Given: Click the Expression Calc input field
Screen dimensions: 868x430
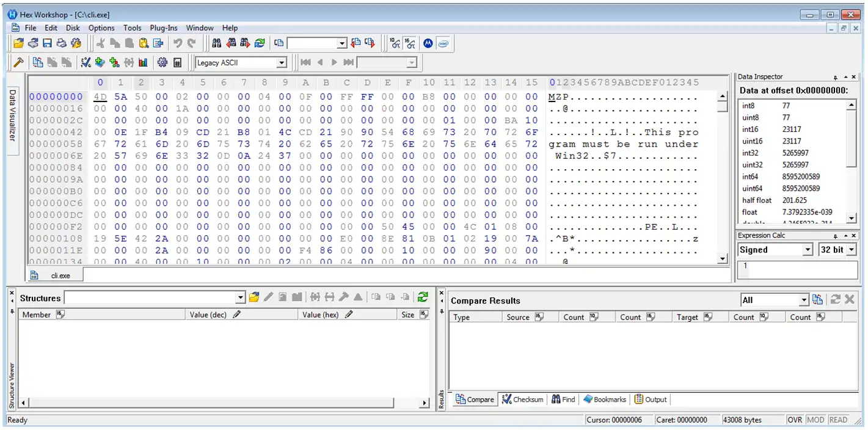Looking at the screenshot, I should (x=797, y=269).
